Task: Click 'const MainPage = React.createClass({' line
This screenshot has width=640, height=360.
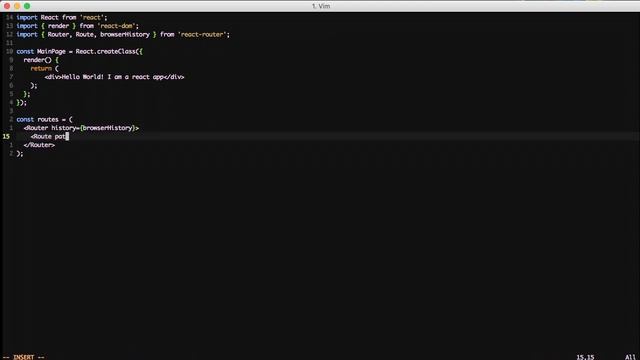Action: pyautogui.click(x=80, y=51)
